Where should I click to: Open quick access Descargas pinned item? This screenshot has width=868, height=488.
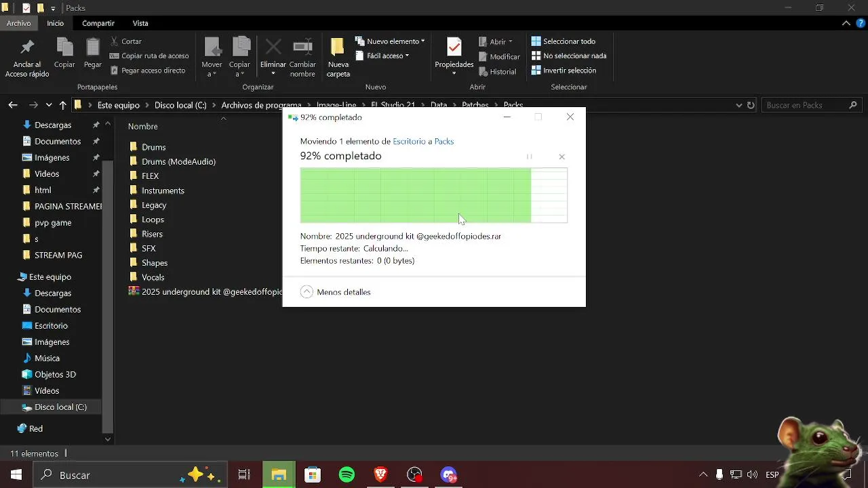click(53, 125)
